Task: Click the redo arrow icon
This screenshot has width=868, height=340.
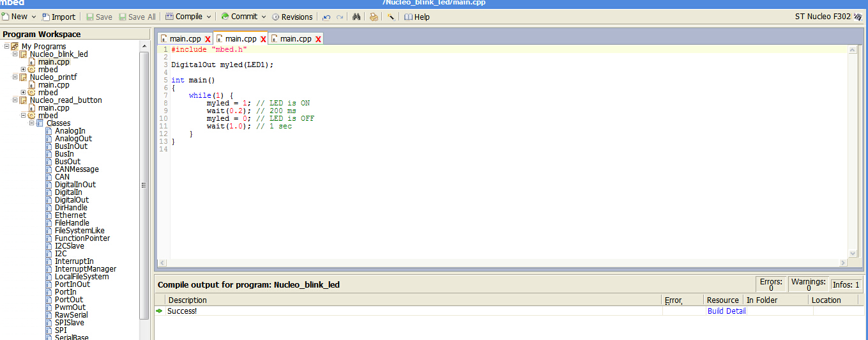Action: tap(339, 17)
